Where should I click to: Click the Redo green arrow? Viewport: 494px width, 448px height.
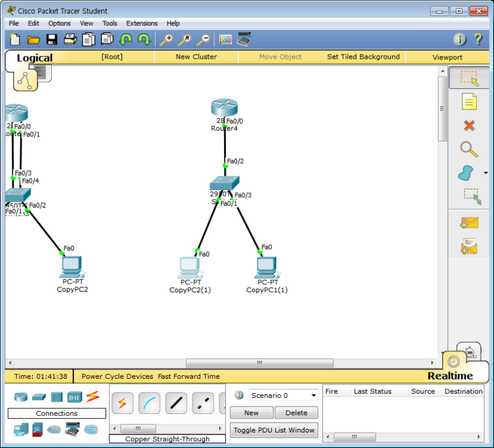[144, 40]
